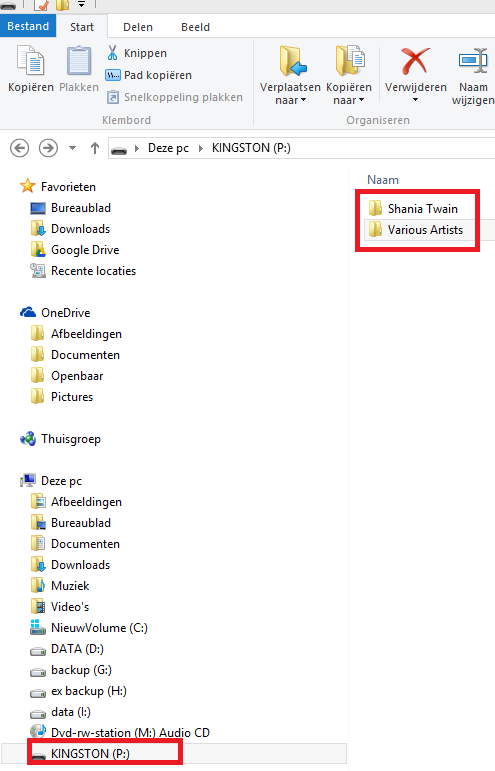Image resolution: width=495 pixels, height=771 pixels.
Task: Switch to the Delen ribbon tab
Action: (138, 27)
